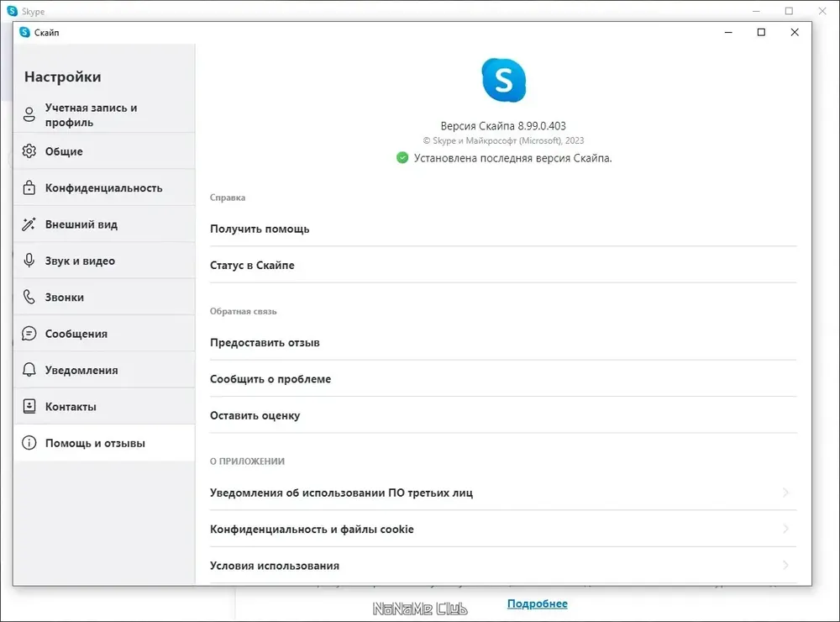
Task: Open Уведомления об использовании ПО третьих лиц
Action: pyautogui.click(x=503, y=493)
